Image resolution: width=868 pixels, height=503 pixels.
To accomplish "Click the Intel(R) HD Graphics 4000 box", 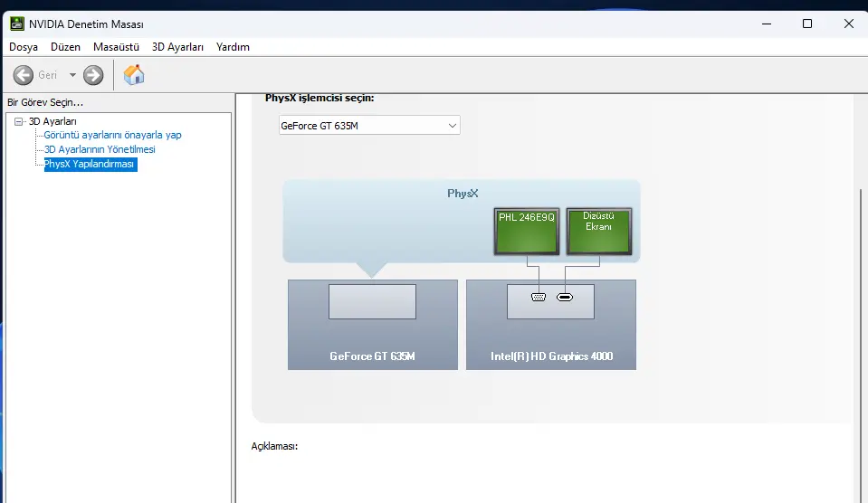I will coord(551,325).
